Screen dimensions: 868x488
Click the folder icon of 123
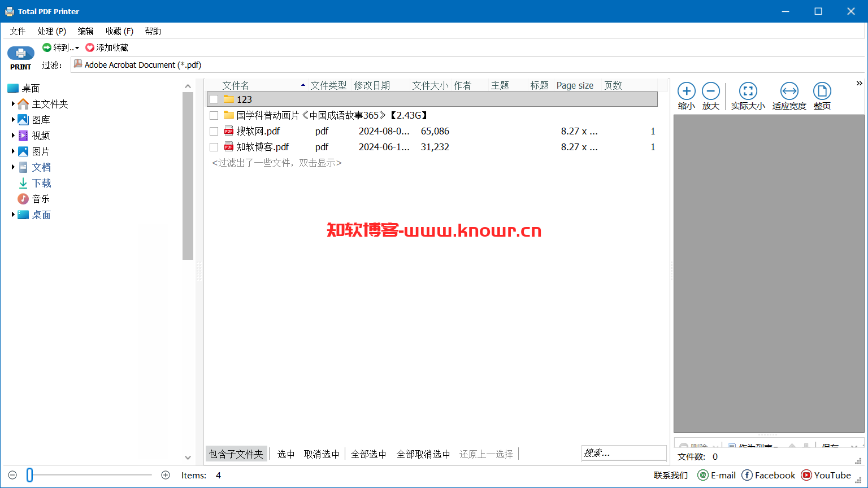(229, 99)
